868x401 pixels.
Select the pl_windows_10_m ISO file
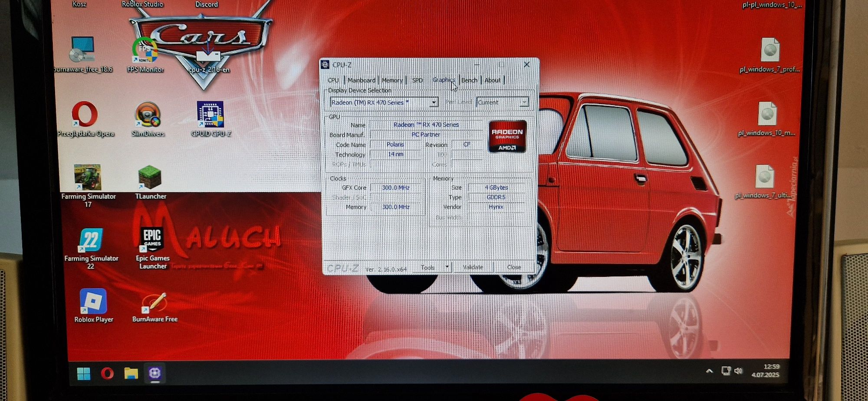click(x=767, y=118)
